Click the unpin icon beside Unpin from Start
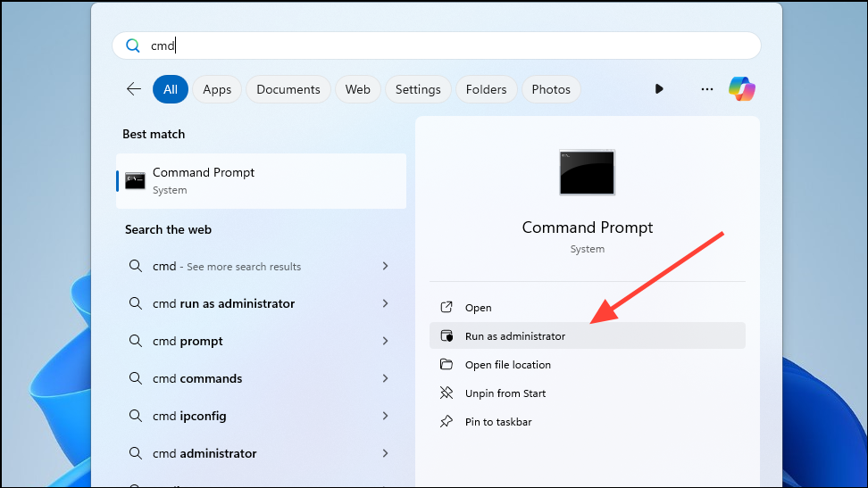Viewport: 868px width, 488px height. pos(447,393)
